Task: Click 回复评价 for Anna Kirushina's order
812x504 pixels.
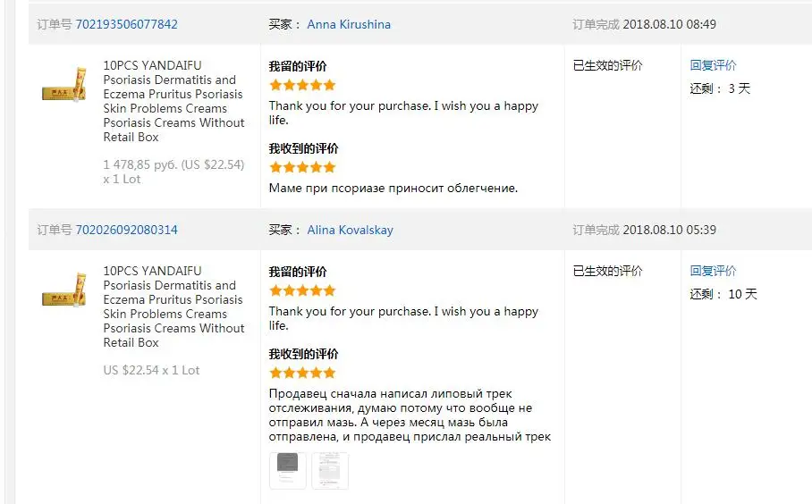Action: pyautogui.click(x=713, y=65)
